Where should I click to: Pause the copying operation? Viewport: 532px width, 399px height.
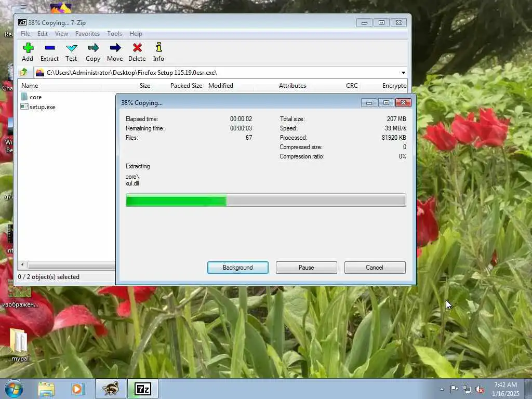coord(307,268)
